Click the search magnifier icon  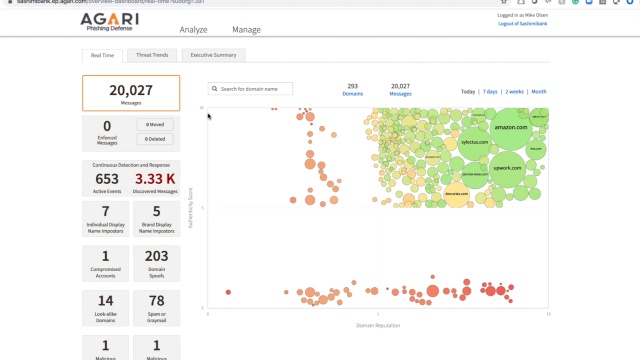pyautogui.click(x=215, y=89)
